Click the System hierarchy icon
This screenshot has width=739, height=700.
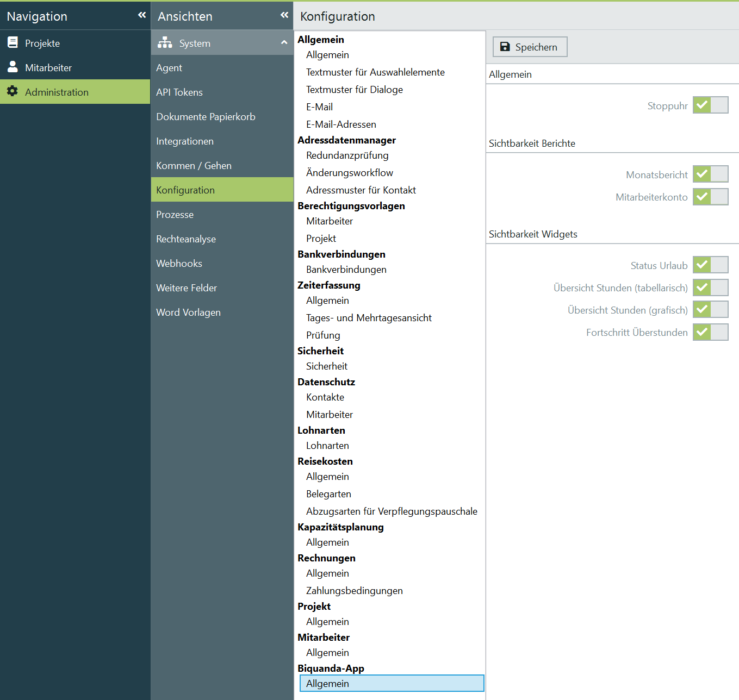tap(165, 43)
